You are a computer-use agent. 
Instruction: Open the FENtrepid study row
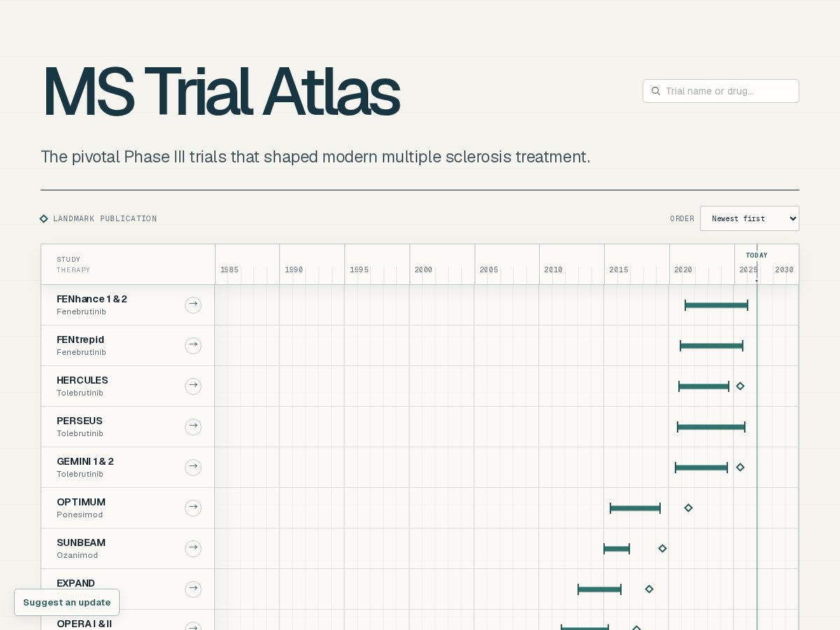coord(127,346)
